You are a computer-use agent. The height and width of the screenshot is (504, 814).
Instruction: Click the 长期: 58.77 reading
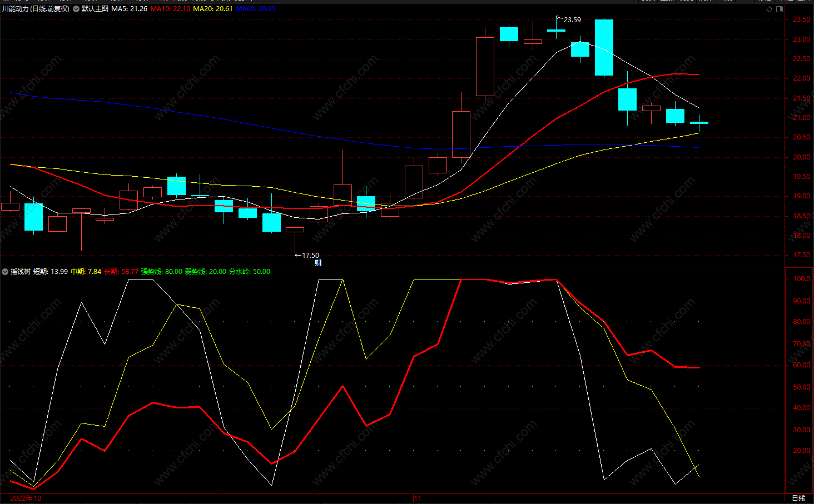(x=121, y=272)
